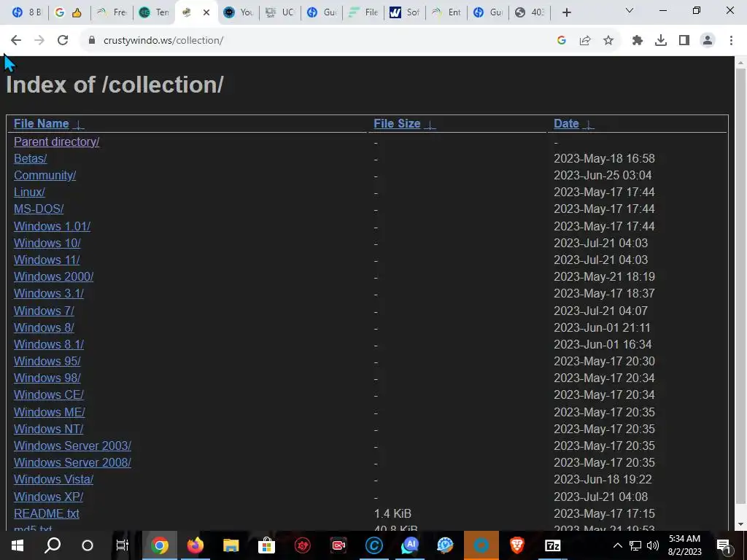Open the Windows Server 2003/ link
The height and width of the screenshot is (560, 747).
coord(72,446)
